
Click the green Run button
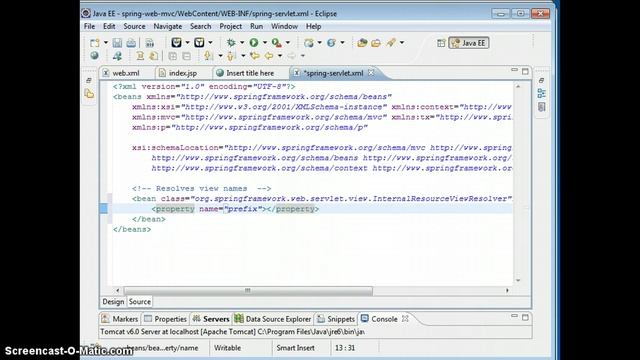click(254, 42)
